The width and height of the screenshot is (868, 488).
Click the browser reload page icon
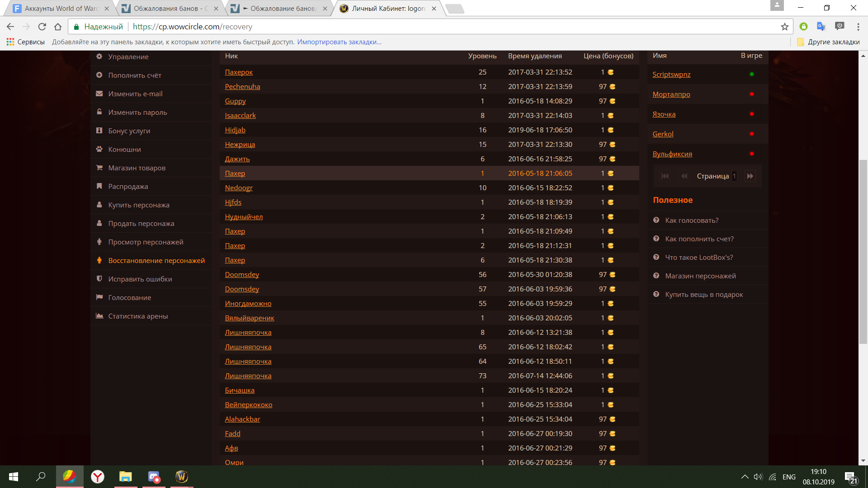click(x=42, y=27)
